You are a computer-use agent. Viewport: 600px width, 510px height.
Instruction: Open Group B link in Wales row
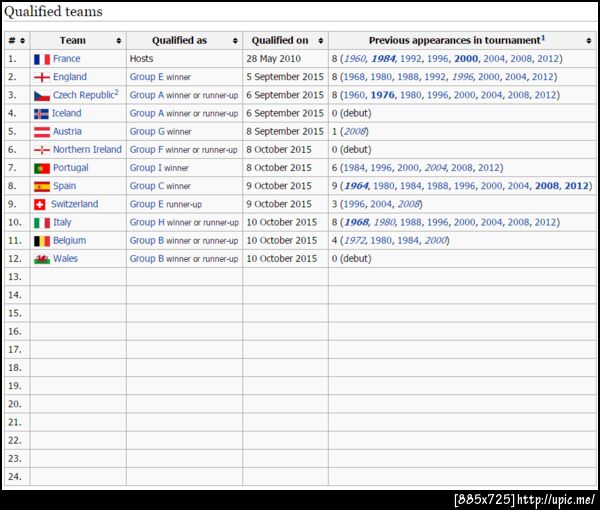147,259
